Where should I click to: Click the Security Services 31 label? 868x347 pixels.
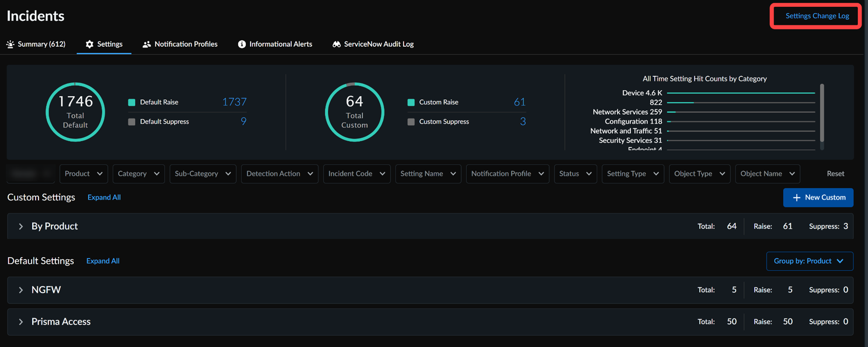630,140
